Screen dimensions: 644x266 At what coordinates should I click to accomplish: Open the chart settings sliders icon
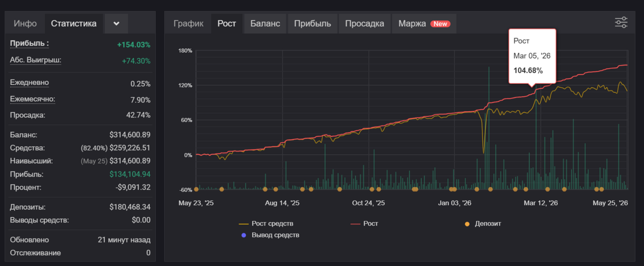pos(621,22)
